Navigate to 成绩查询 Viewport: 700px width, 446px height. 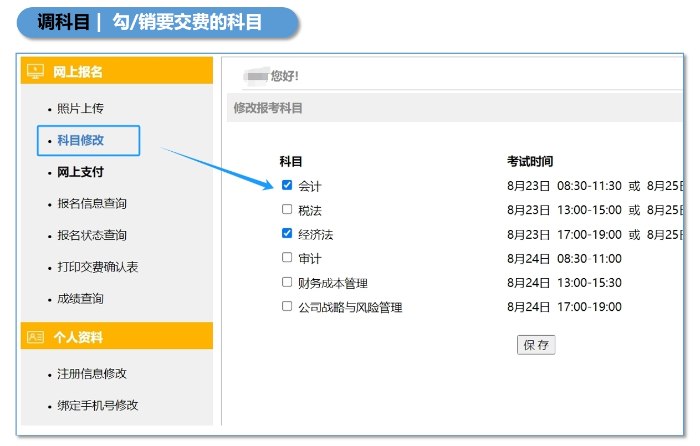pyautogui.click(x=80, y=299)
